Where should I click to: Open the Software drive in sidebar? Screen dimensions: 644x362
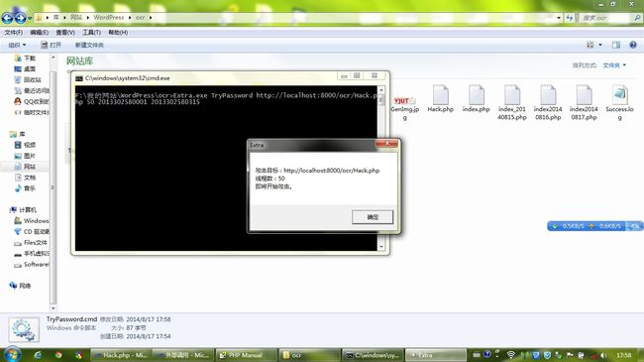pos(32,265)
